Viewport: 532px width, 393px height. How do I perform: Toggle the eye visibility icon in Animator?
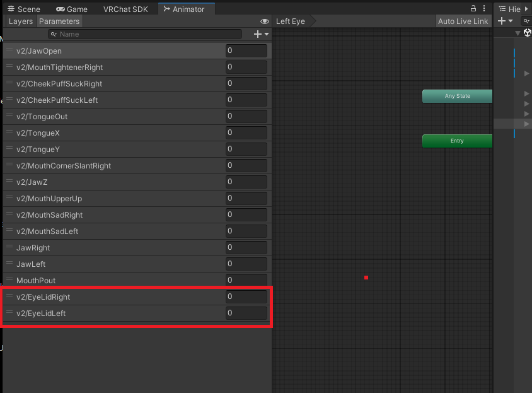265,21
